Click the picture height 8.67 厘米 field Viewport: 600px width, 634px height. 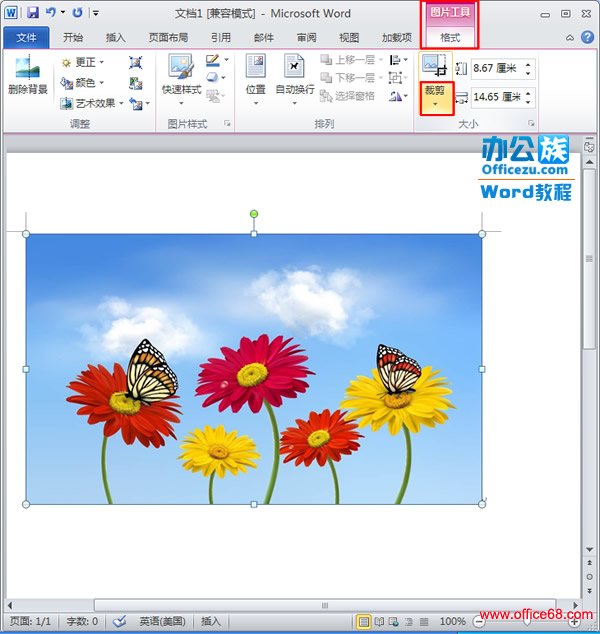tap(495, 69)
